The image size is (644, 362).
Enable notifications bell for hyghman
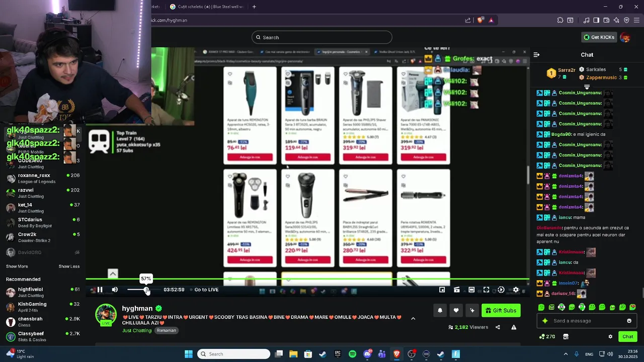coord(440,311)
